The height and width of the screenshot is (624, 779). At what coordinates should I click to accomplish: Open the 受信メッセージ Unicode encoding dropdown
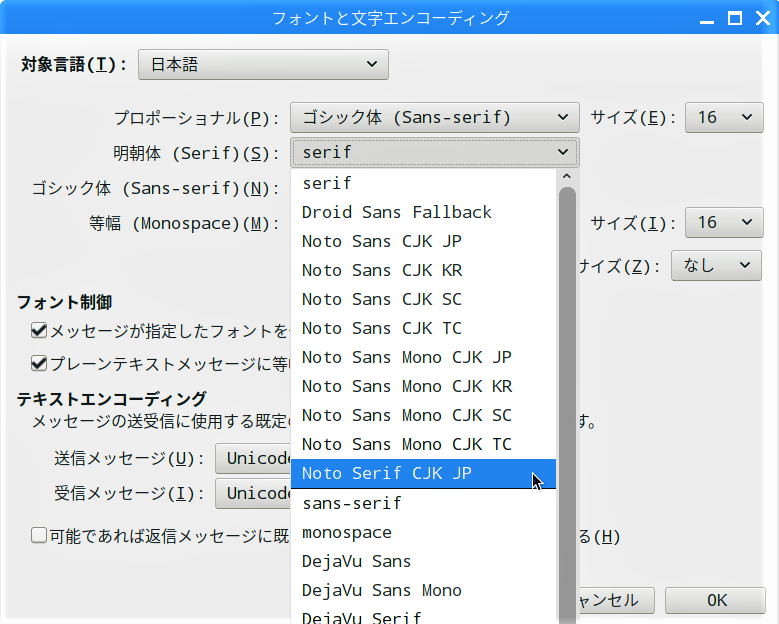253,493
